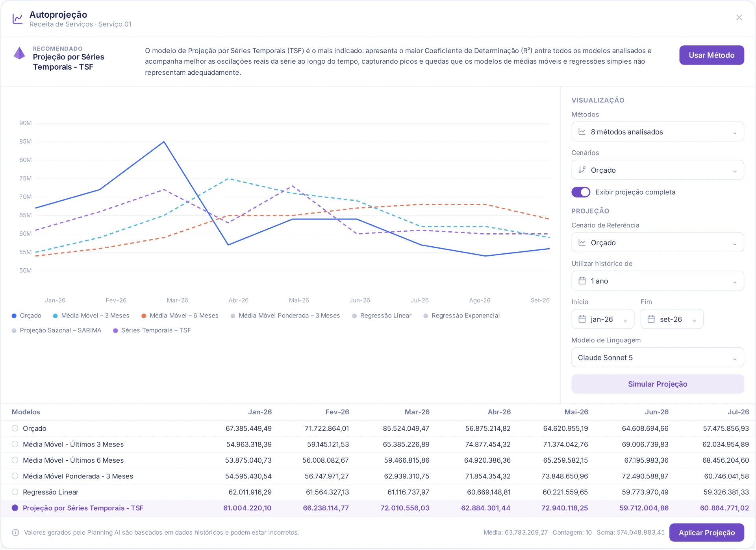This screenshot has height=550, width=756.
Task: Toggle Séries Temporais – TSF legend item
Action: click(x=152, y=330)
